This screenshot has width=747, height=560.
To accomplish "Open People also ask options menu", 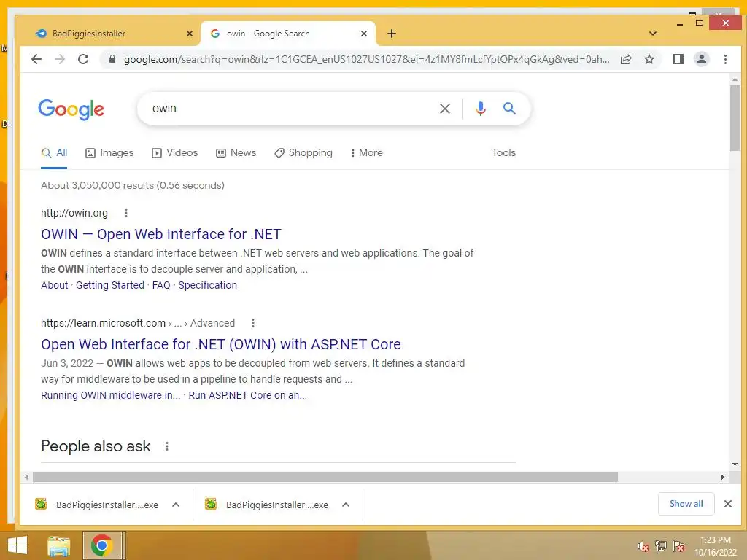I will tap(167, 446).
